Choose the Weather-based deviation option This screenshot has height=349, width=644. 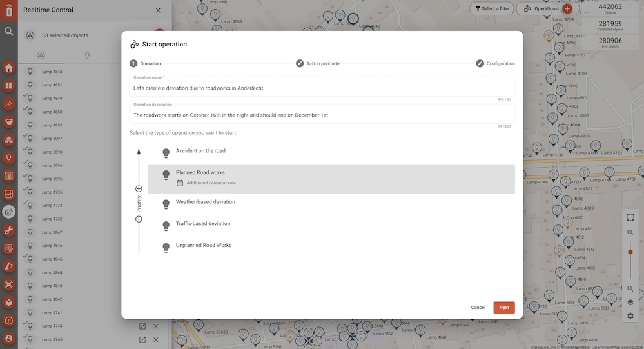coord(205,202)
